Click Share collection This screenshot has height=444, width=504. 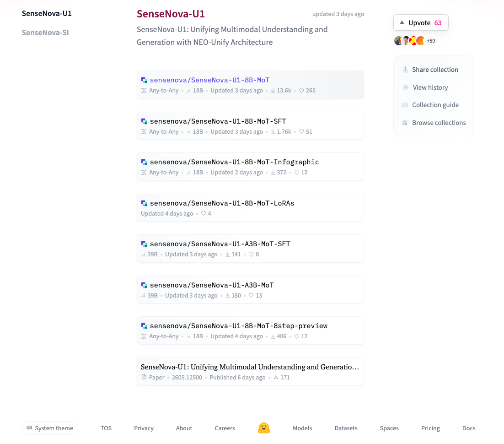(x=435, y=70)
